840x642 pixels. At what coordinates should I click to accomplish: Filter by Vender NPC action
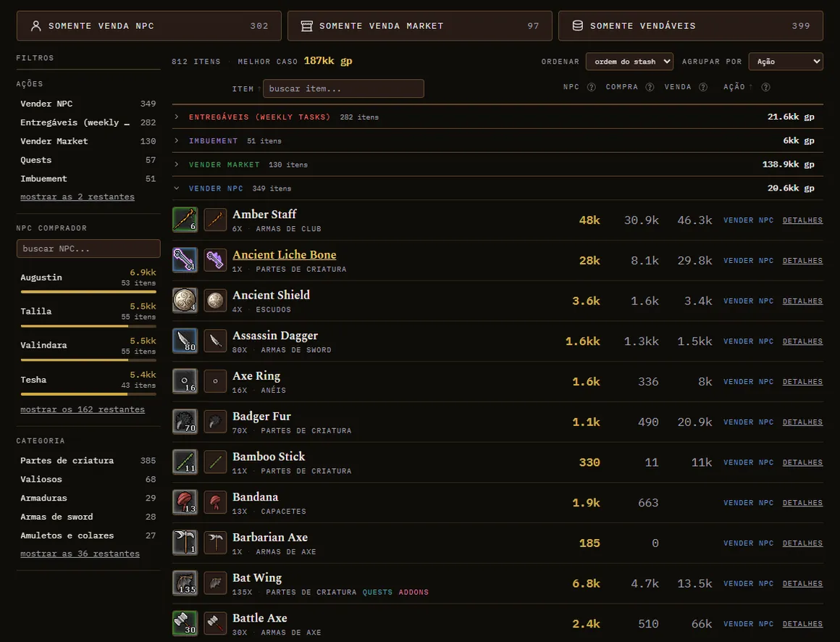point(88,104)
